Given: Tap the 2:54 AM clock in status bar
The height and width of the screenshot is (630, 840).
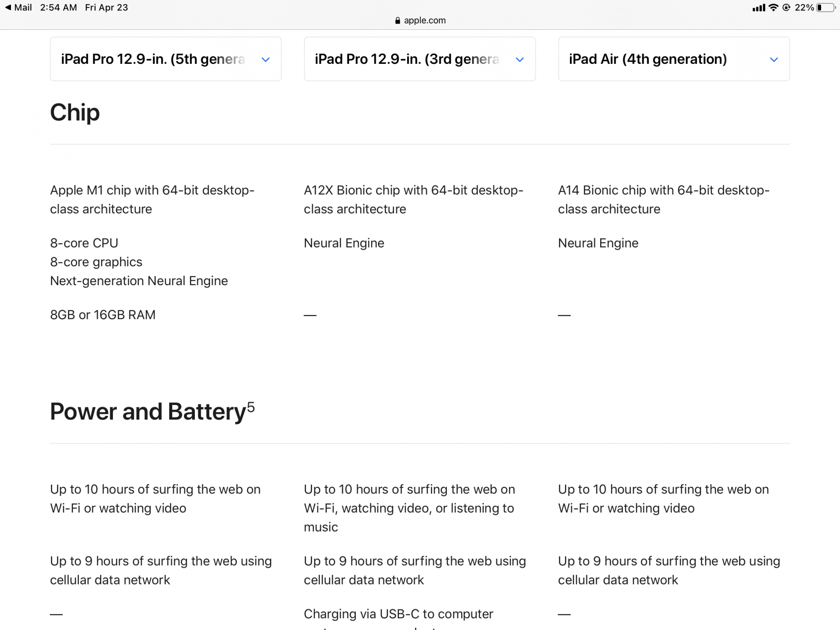Looking at the screenshot, I should [58, 8].
